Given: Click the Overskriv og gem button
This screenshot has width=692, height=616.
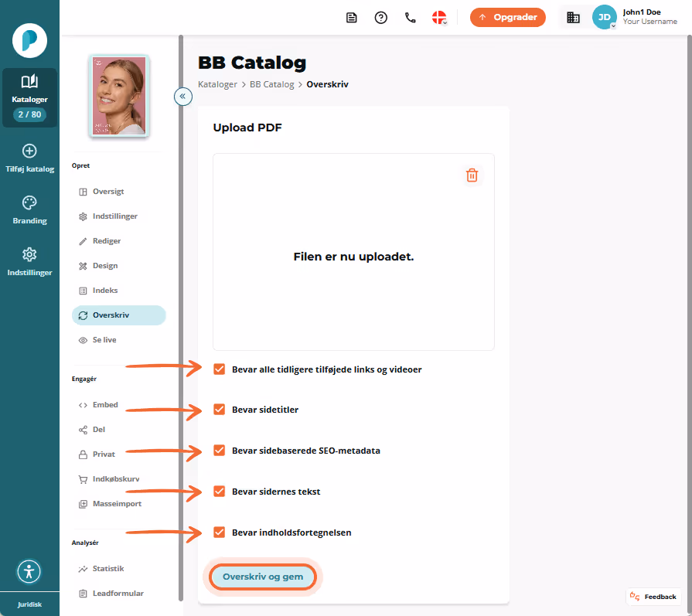Looking at the screenshot, I should pos(263,577).
